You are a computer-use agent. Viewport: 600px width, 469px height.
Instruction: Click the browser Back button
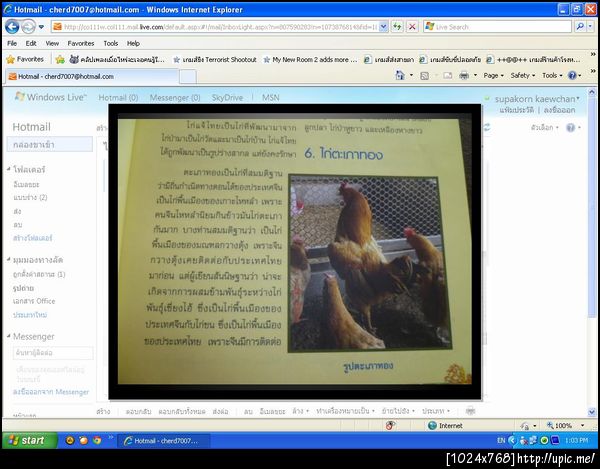12,26
